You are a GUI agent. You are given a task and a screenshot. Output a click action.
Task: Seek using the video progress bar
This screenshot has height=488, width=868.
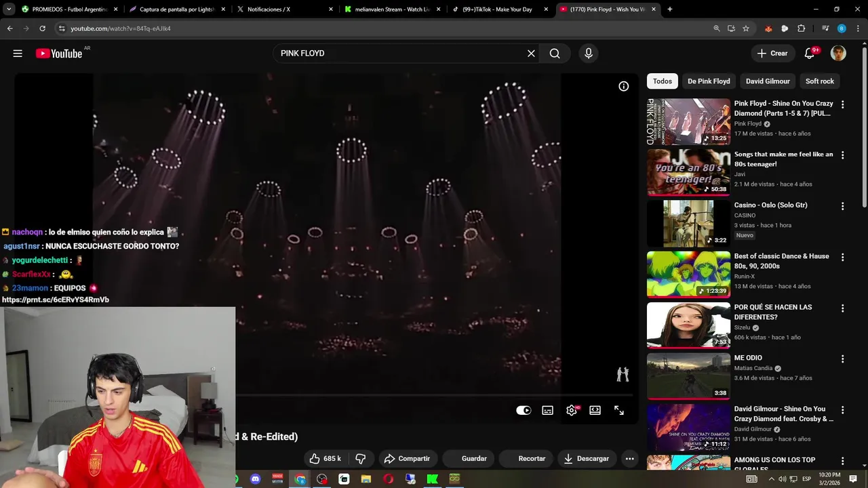click(434, 394)
